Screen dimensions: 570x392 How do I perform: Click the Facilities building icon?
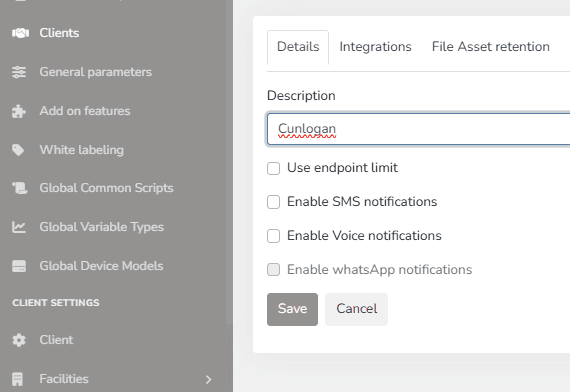pos(17,379)
